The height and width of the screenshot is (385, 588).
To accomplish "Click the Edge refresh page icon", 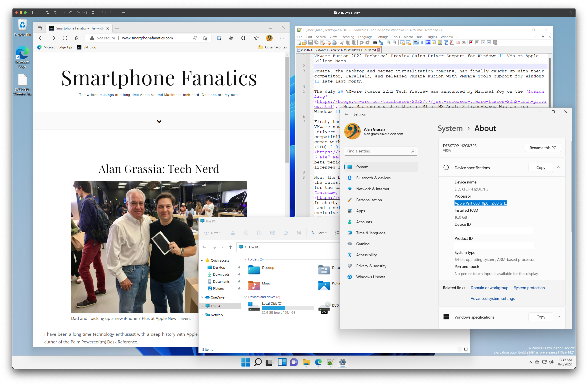I will tap(65, 38).
